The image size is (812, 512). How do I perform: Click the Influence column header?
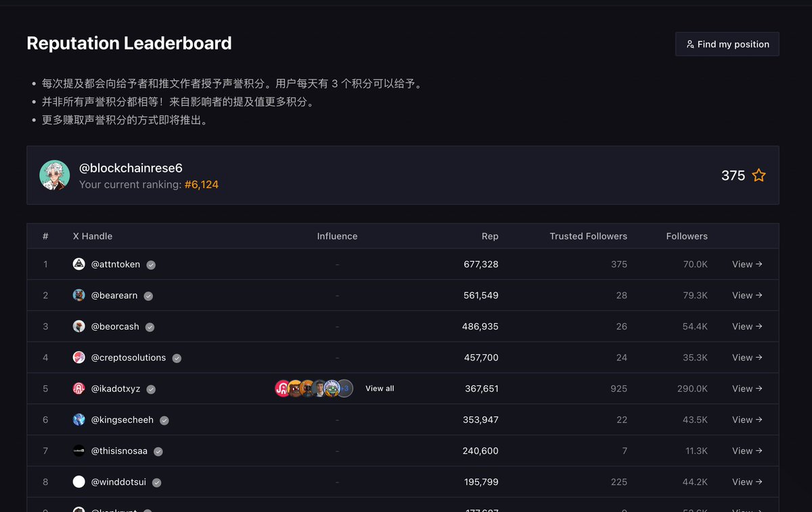click(337, 236)
